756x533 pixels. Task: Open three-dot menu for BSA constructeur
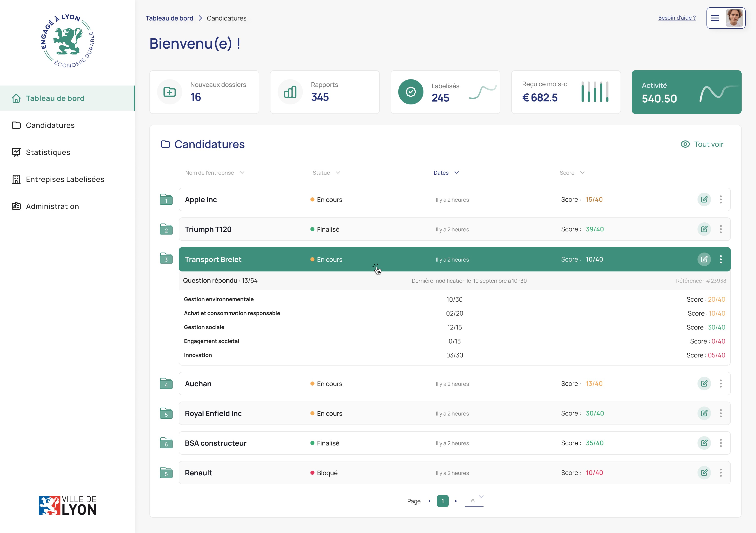click(720, 443)
